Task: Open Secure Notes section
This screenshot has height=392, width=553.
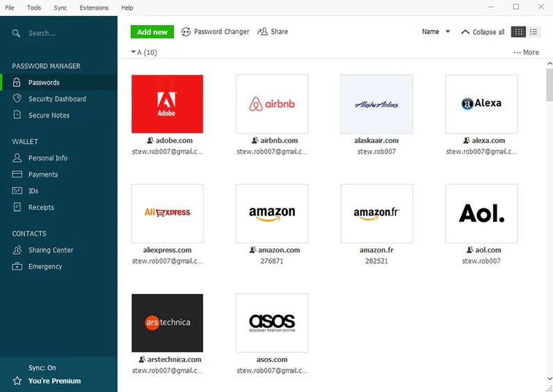Action: [58, 115]
